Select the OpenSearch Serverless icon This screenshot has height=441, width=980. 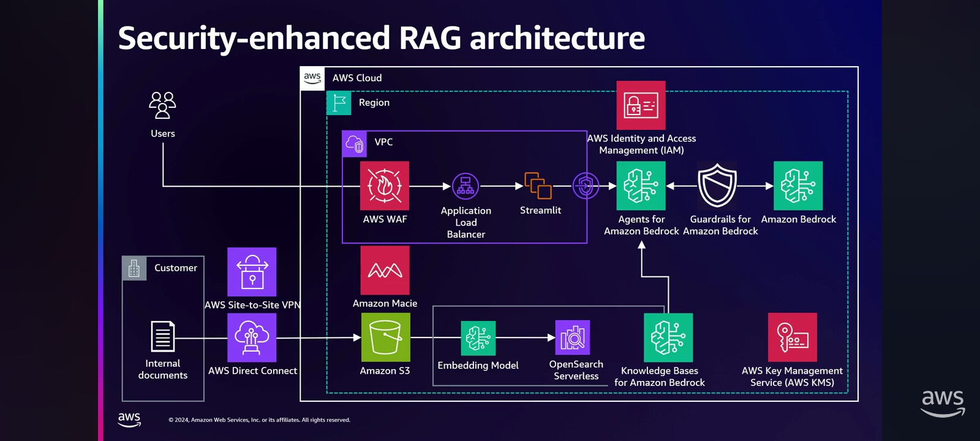[x=573, y=337]
